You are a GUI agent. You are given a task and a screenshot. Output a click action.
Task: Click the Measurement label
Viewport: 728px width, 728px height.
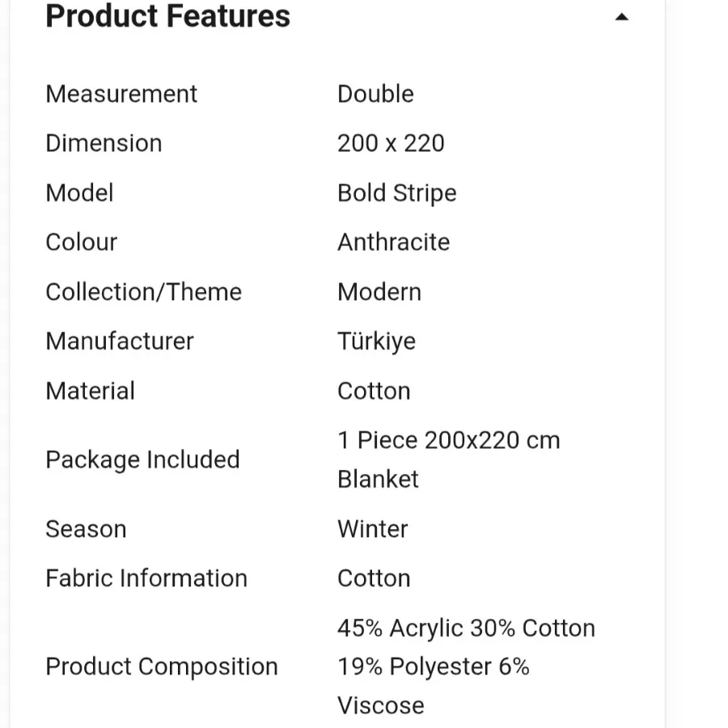click(x=121, y=94)
